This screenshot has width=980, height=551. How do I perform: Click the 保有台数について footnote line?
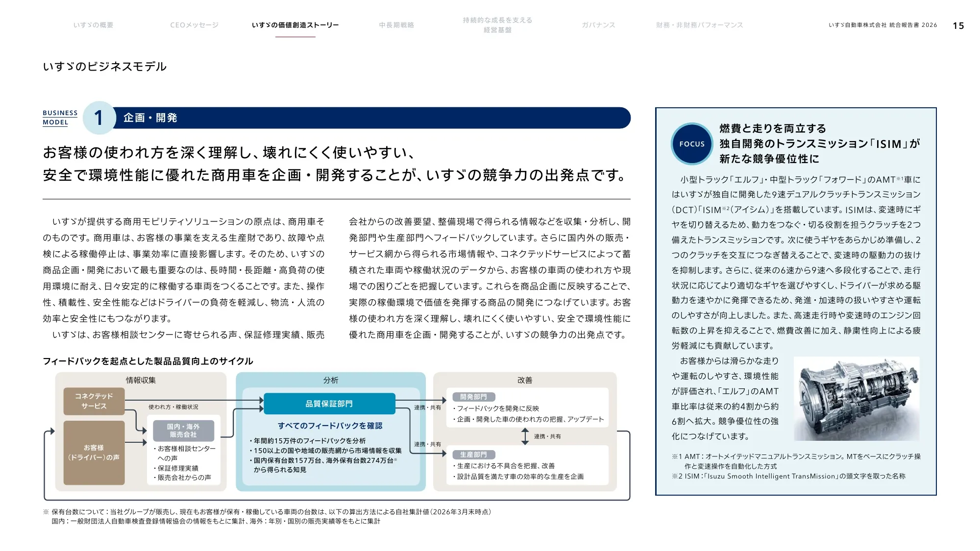[267, 512]
